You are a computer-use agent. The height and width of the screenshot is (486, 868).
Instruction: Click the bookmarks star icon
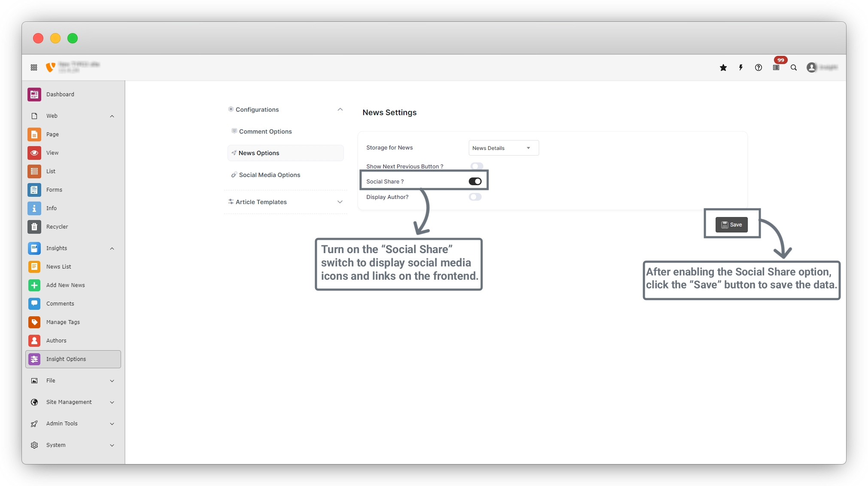(723, 67)
